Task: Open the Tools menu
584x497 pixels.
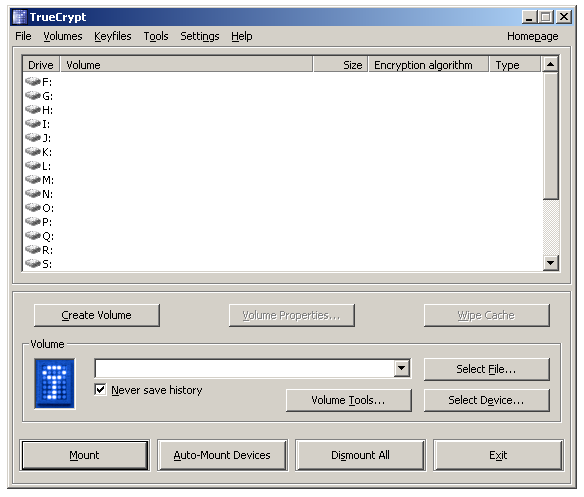Action: 156,36
